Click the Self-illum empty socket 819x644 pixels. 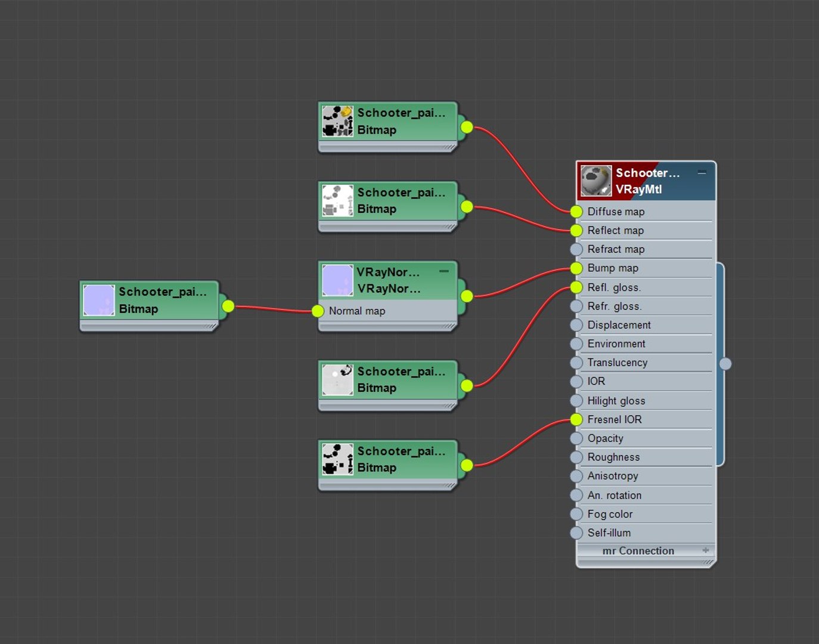(576, 533)
